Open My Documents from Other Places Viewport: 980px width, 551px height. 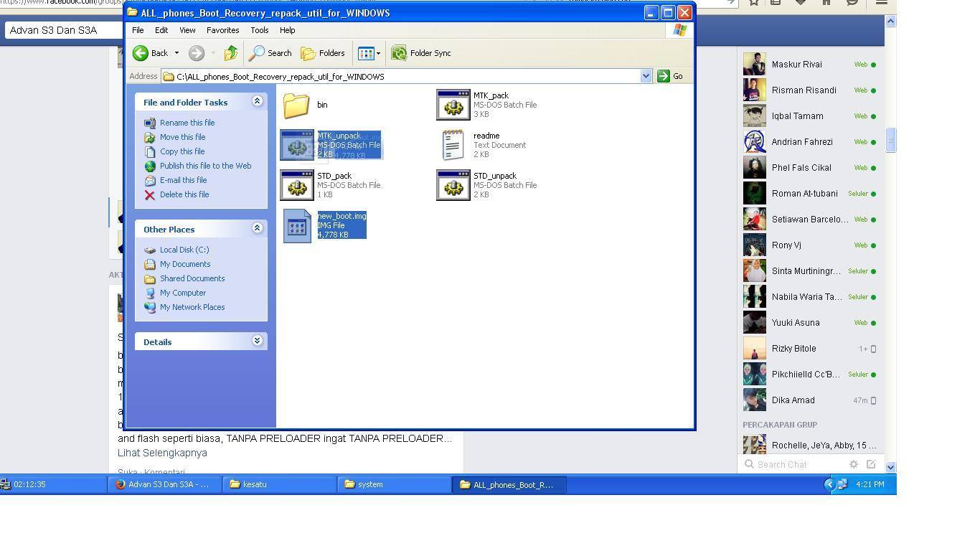pyautogui.click(x=185, y=264)
